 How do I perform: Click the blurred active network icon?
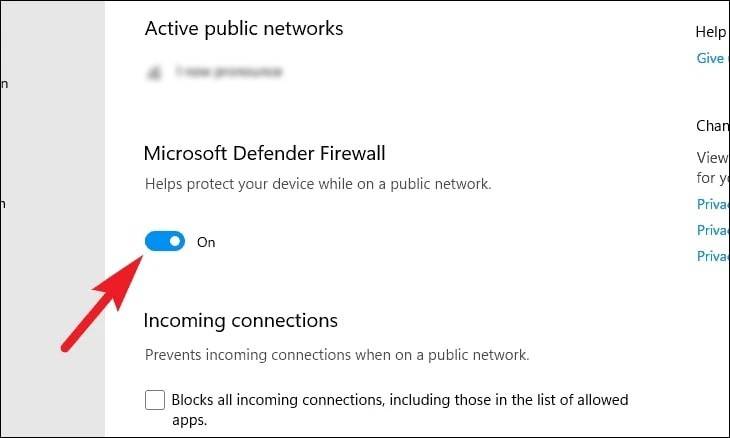point(155,72)
